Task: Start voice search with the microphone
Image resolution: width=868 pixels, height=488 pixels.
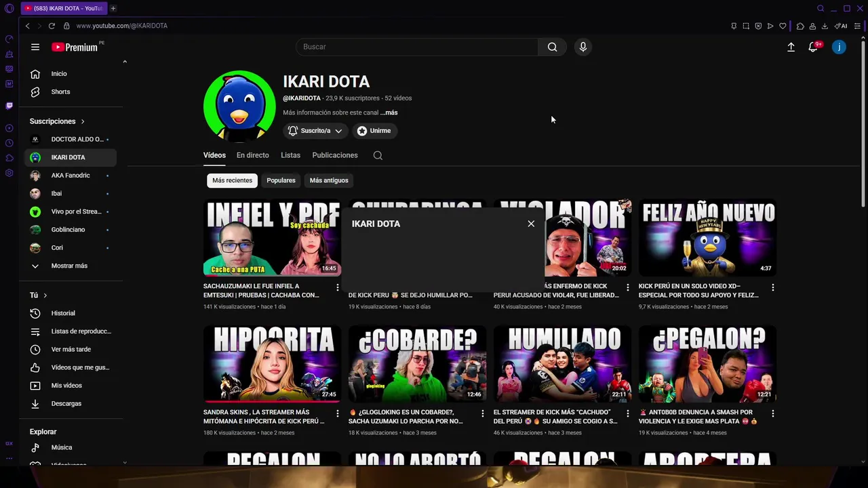Action: (x=583, y=47)
